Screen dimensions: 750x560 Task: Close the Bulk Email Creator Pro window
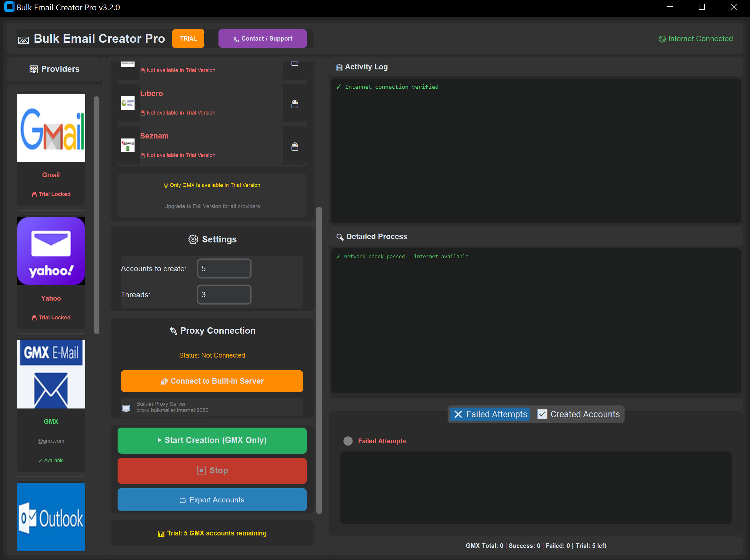tap(734, 7)
